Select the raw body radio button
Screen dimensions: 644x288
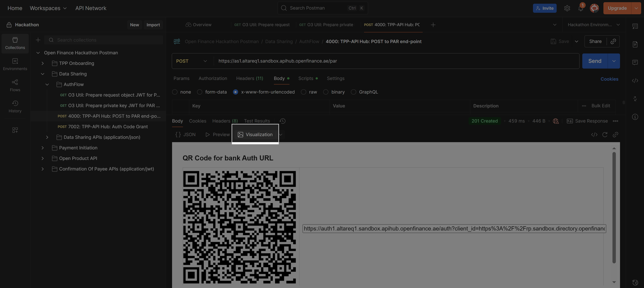point(304,92)
